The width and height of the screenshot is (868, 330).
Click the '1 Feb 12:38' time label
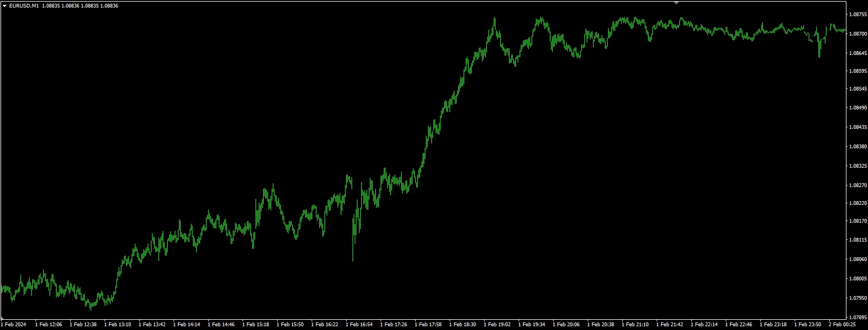83,325
